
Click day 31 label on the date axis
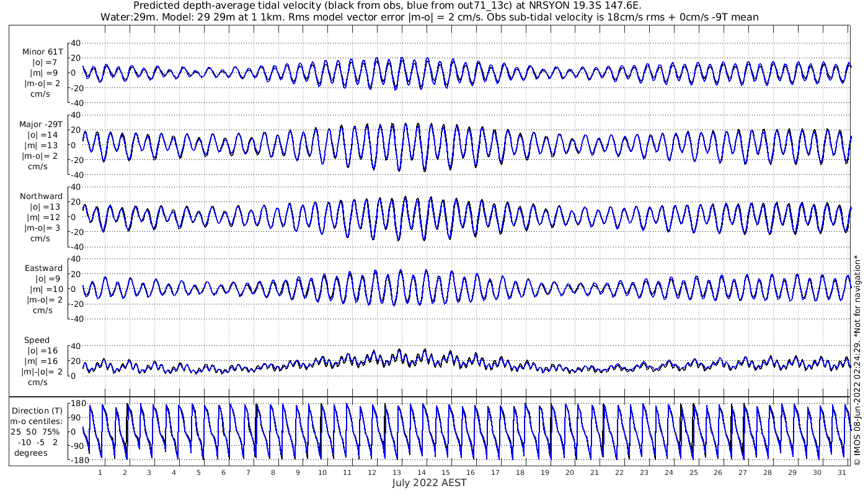(x=842, y=472)
